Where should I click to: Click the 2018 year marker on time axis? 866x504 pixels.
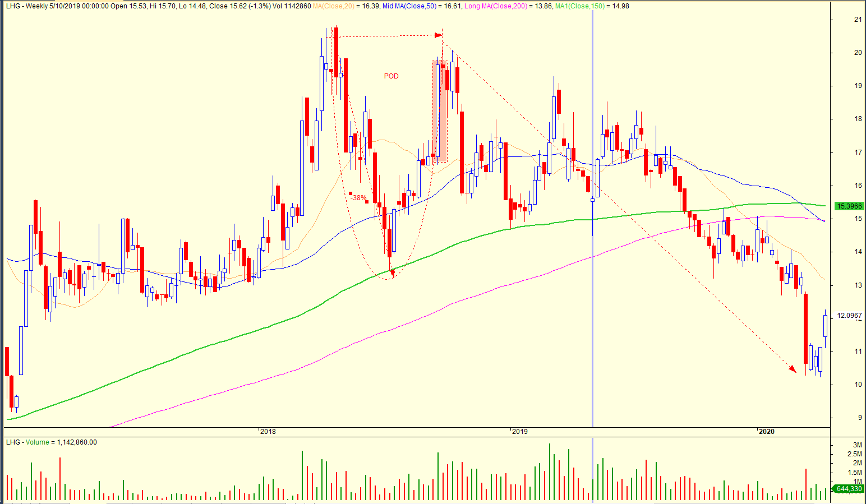click(268, 432)
